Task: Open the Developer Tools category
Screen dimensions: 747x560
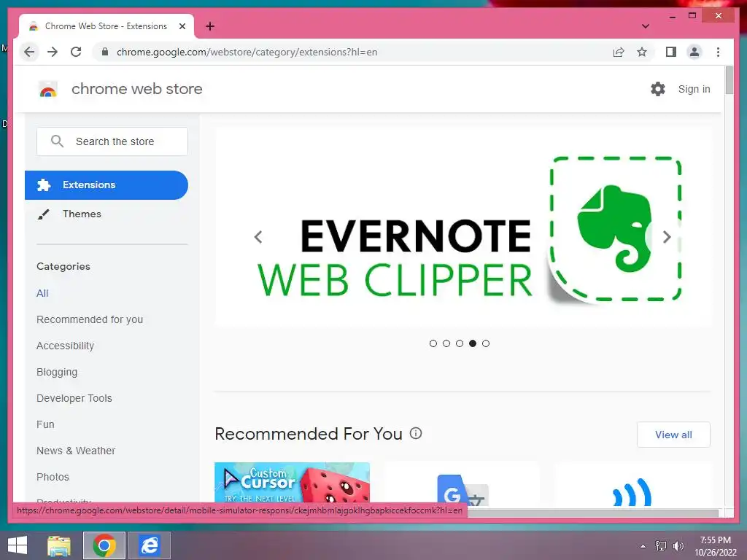Action: [x=74, y=398]
